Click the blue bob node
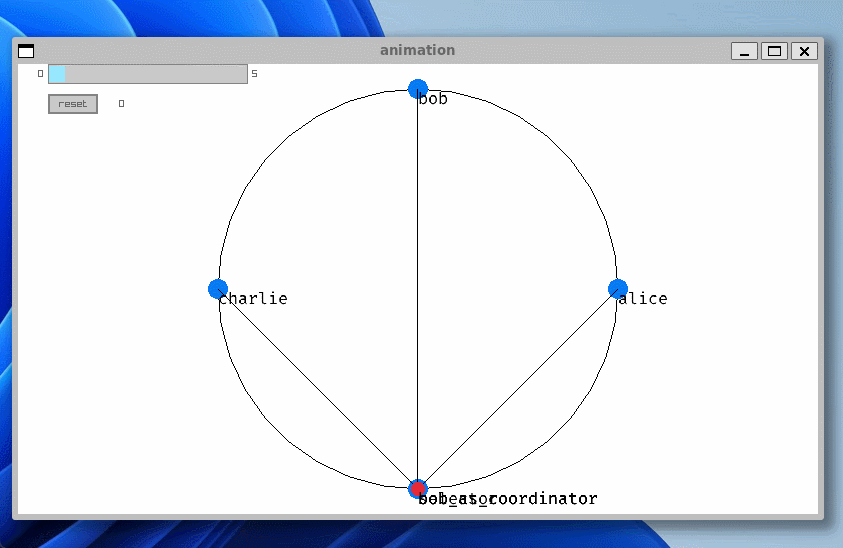Screen dimensions: 843x548 (418, 89)
